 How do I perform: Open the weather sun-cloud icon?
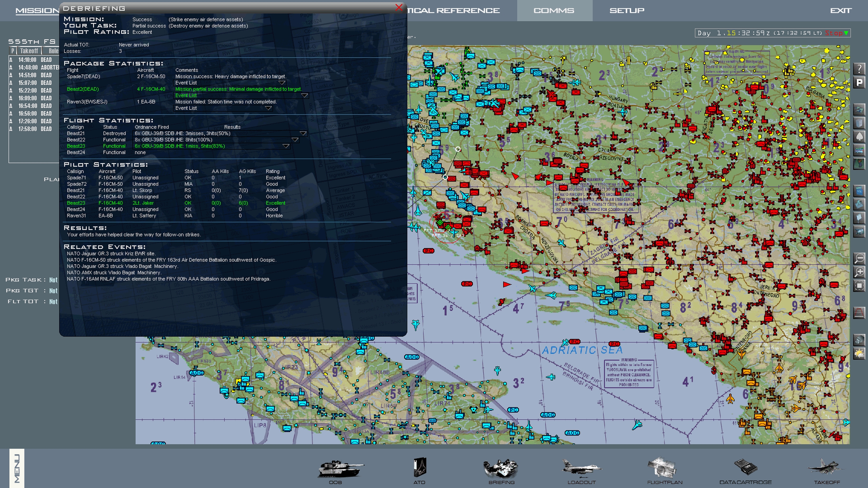(859, 353)
